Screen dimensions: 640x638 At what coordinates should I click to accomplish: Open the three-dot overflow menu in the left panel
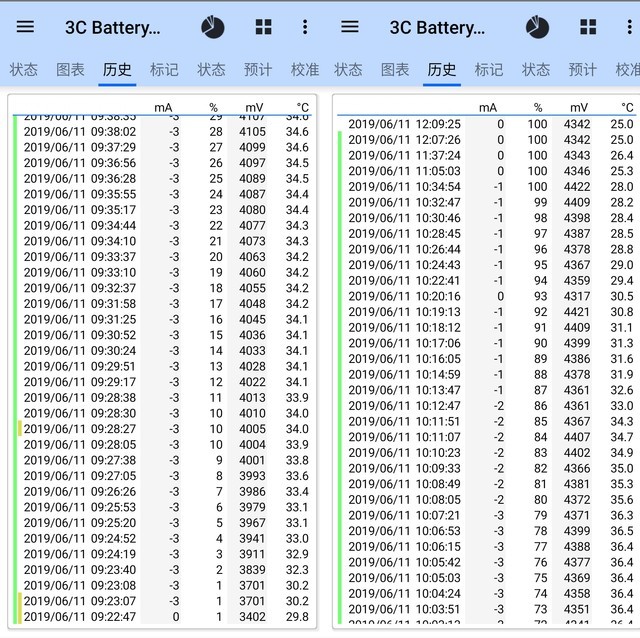305,27
